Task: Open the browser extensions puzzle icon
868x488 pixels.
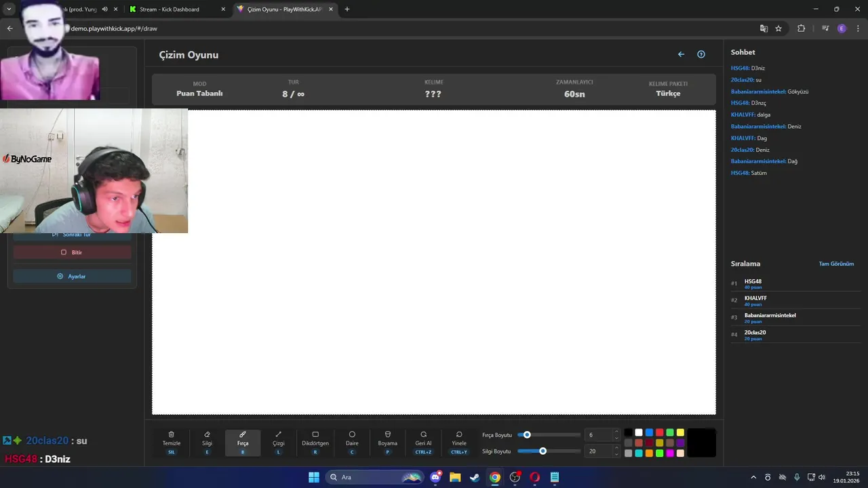Action: (801, 28)
